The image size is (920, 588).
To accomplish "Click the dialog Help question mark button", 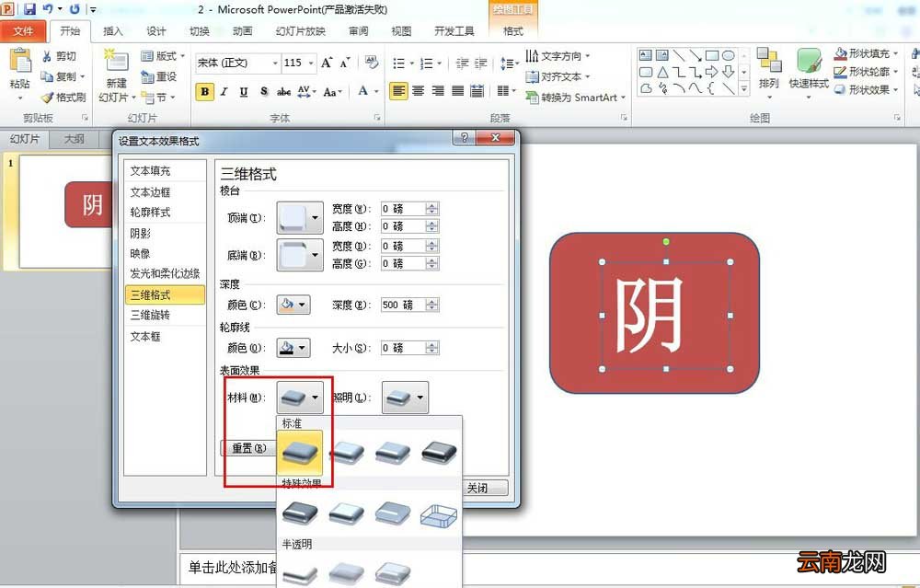I will pyautogui.click(x=464, y=138).
